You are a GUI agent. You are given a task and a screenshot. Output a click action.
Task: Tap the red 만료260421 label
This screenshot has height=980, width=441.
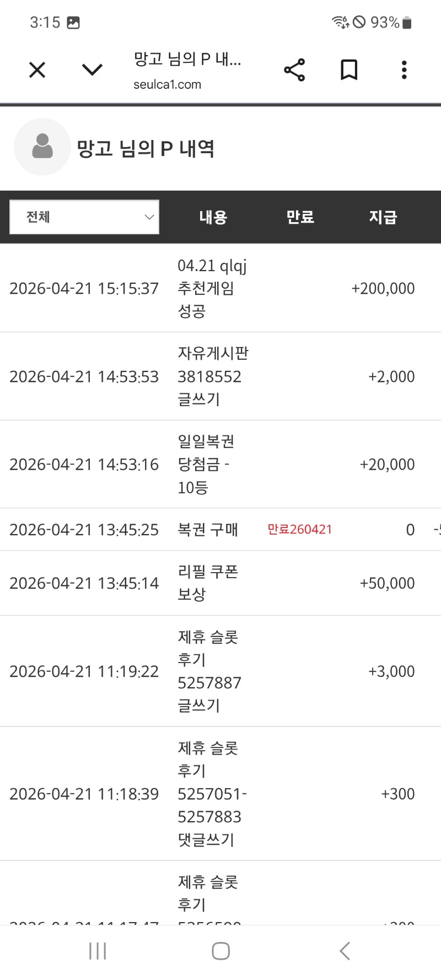299,530
